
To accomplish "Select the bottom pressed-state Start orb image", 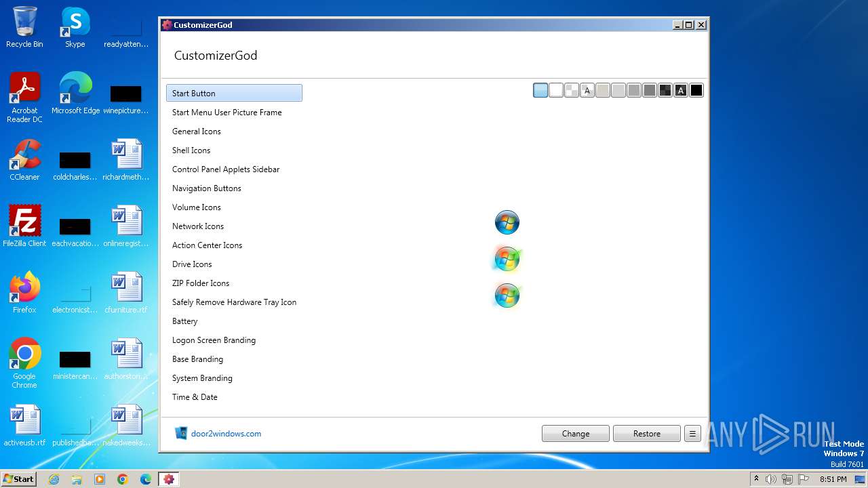I will click(x=507, y=296).
